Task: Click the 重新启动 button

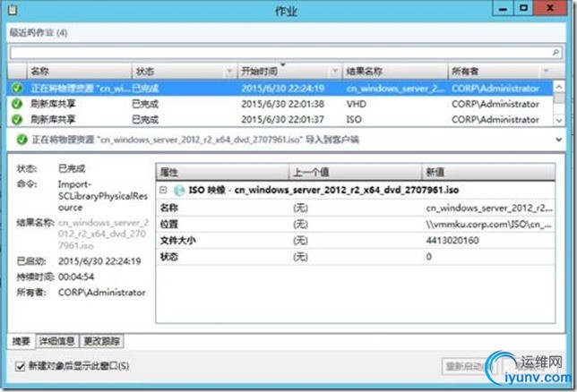Action: [469, 366]
